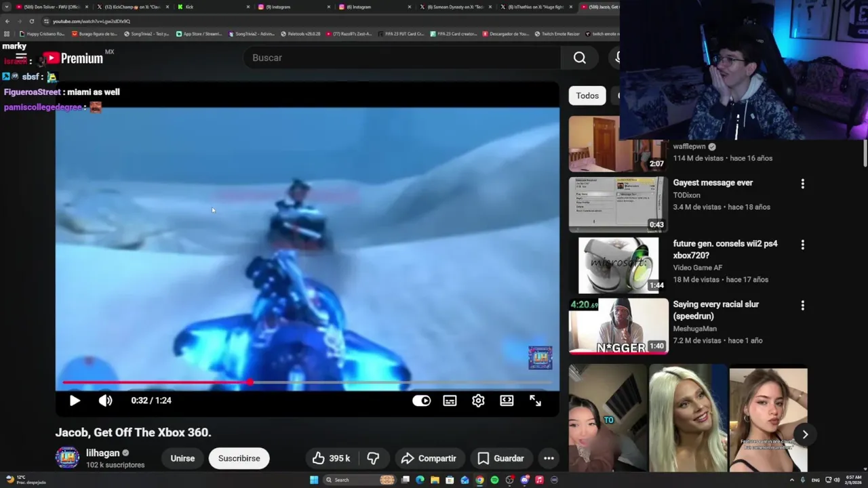Open the weather widget on the taskbar

pos(25,480)
